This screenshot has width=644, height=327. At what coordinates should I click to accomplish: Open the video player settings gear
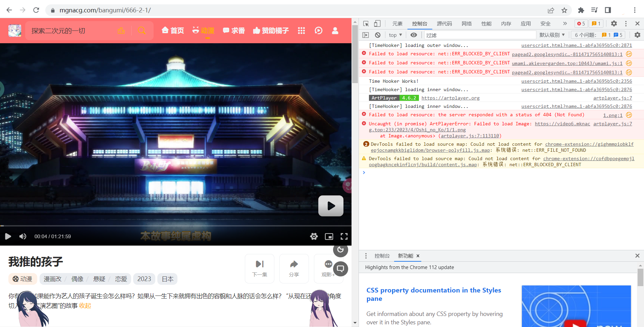tap(314, 237)
